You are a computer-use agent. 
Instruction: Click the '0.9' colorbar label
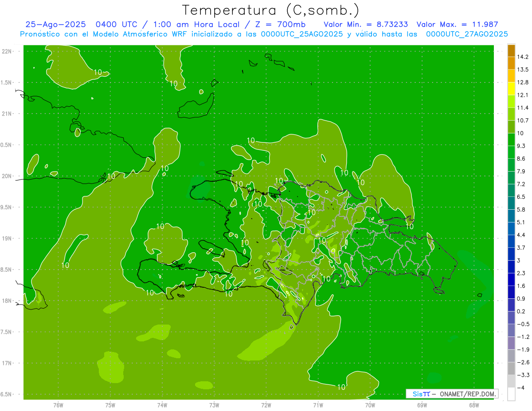[x=521, y=298]
